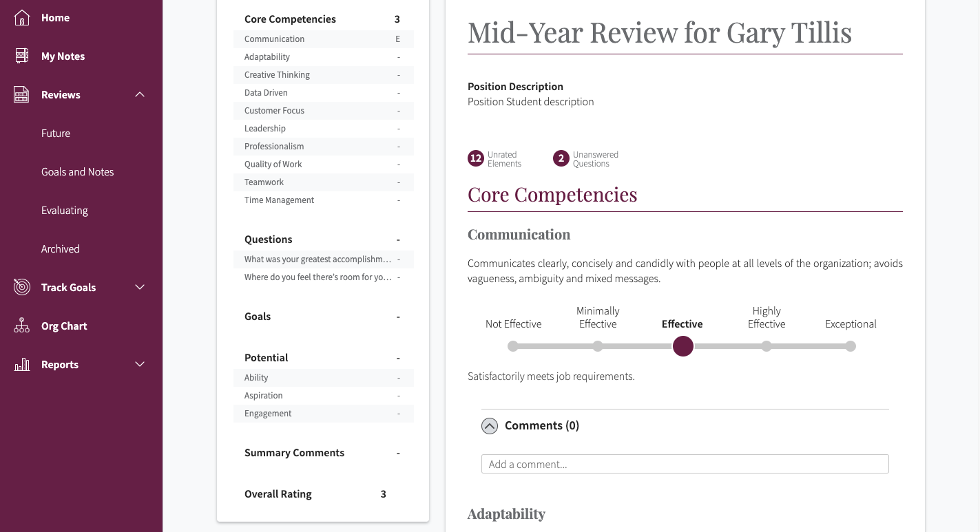Click the Home house icon
This screenshot has width=980, height=532.
pyautogui.click(x=22, y=18)
